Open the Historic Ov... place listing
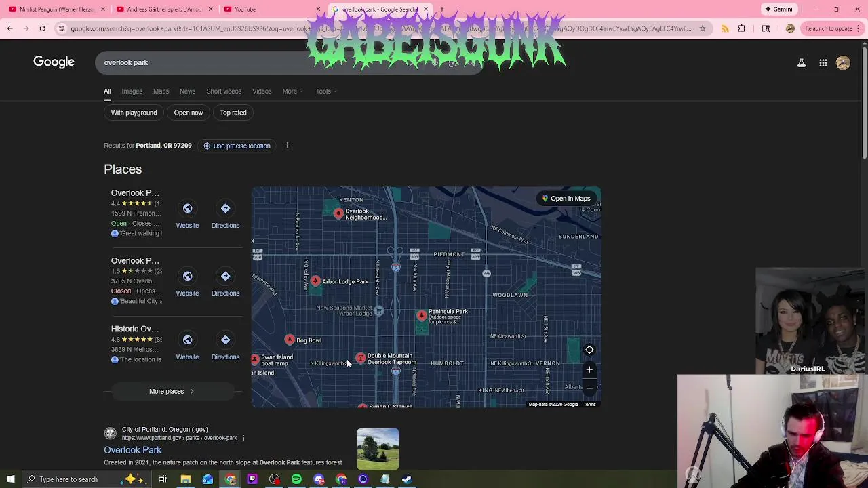Screen dimensions: 868x488 pos(134,329)
